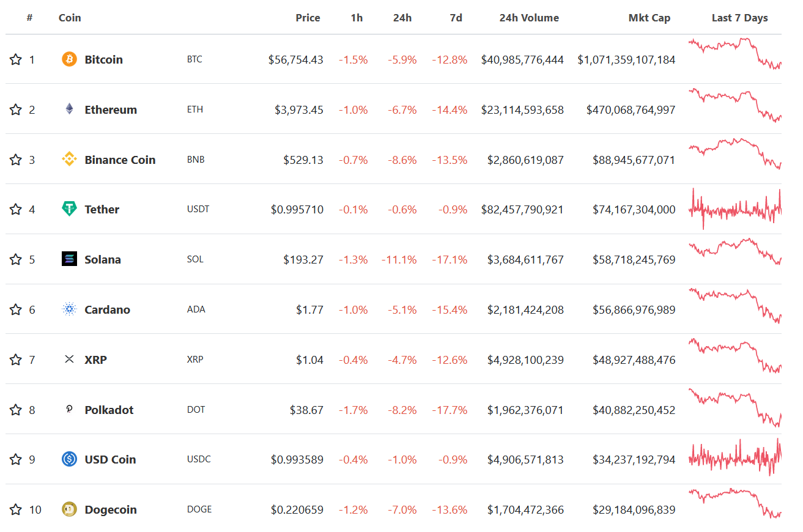The image size is (803, 532).
Task: Sort table by Coin column header
Action: pos(70,18)
